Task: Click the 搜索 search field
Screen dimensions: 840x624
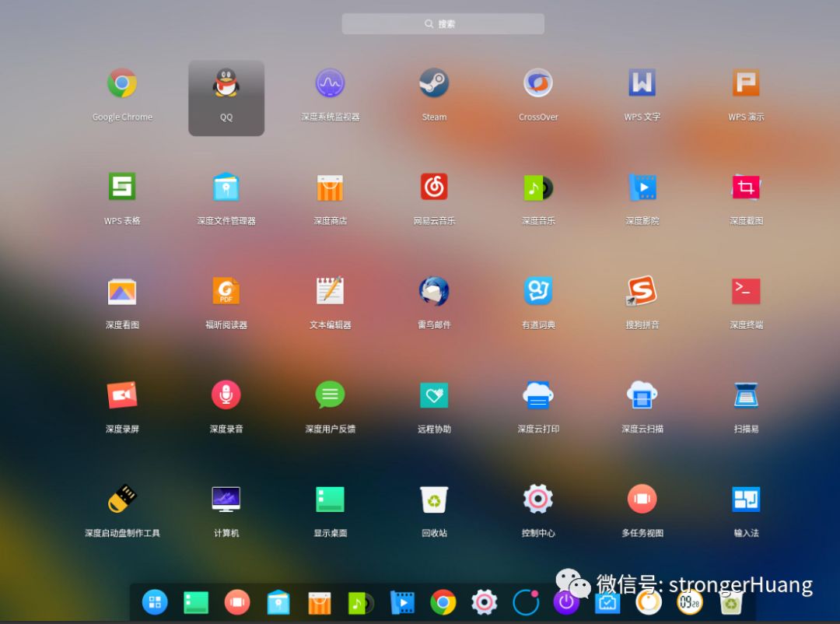Action: click(x=443, y=23)
